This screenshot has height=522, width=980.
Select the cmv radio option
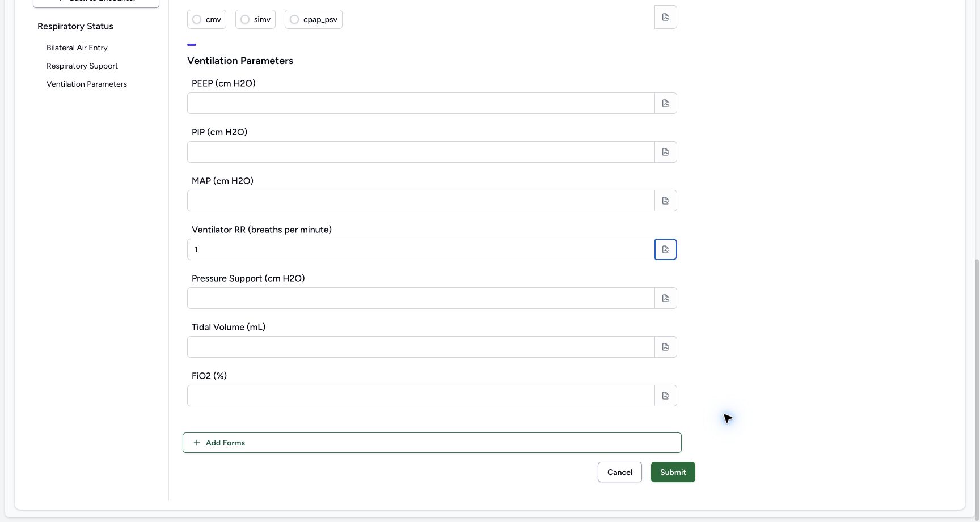pos(206,19)
